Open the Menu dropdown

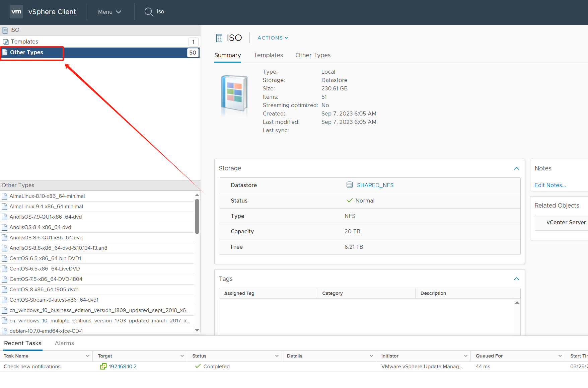click(109, 12)
